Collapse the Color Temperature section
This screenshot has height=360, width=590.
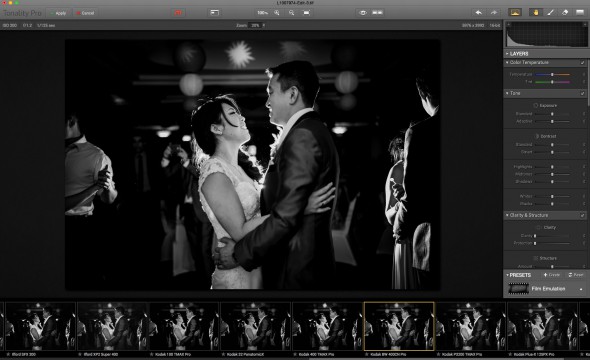click(507, 62)
